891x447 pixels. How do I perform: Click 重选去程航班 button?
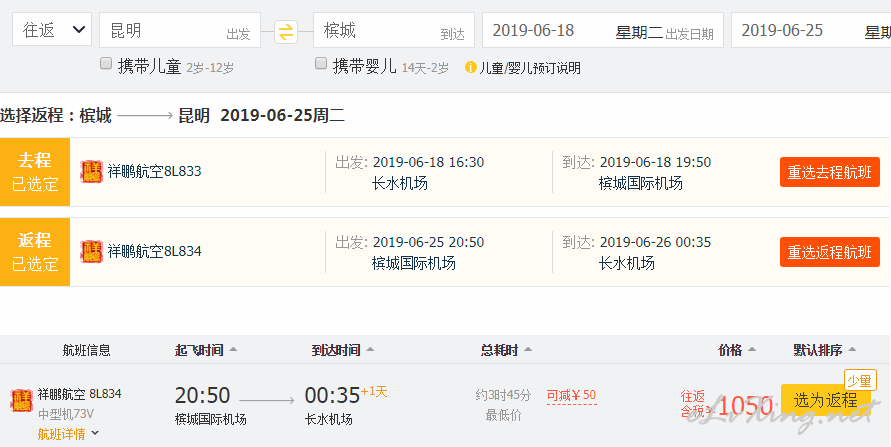coord(830,172)
